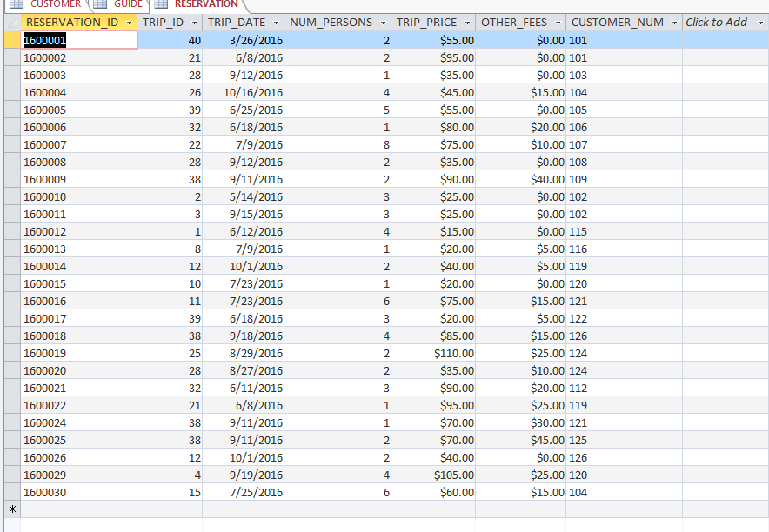Click inside the RESERVATION_ID field showing 1600001

(78, 40)
